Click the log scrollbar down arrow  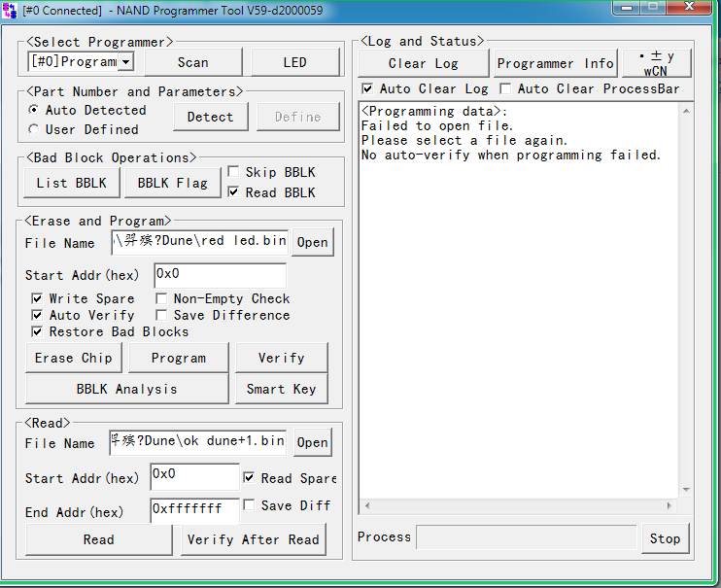click(x=686, y=490)
